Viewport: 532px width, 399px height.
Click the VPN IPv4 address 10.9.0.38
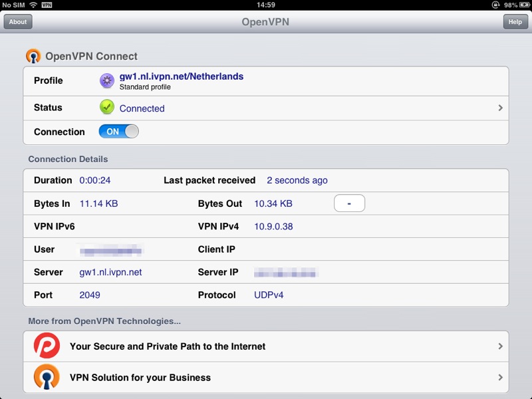tap(273, 227)
